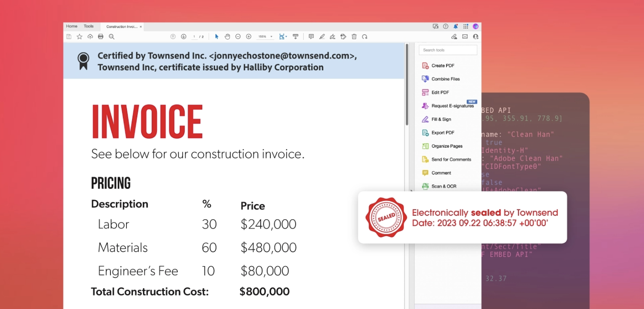
Task: Click the '$800,000' total cost value
Action: click(265, 292)
